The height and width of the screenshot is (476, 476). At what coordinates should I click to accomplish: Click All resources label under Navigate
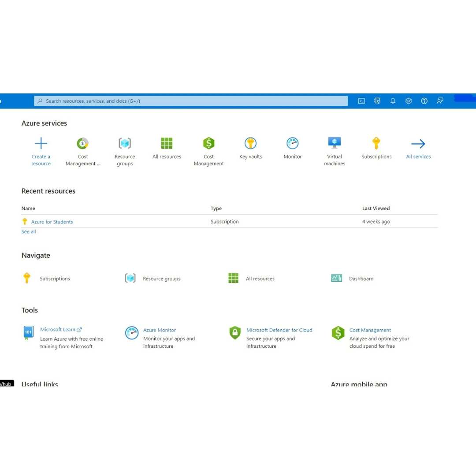point(260,279)
